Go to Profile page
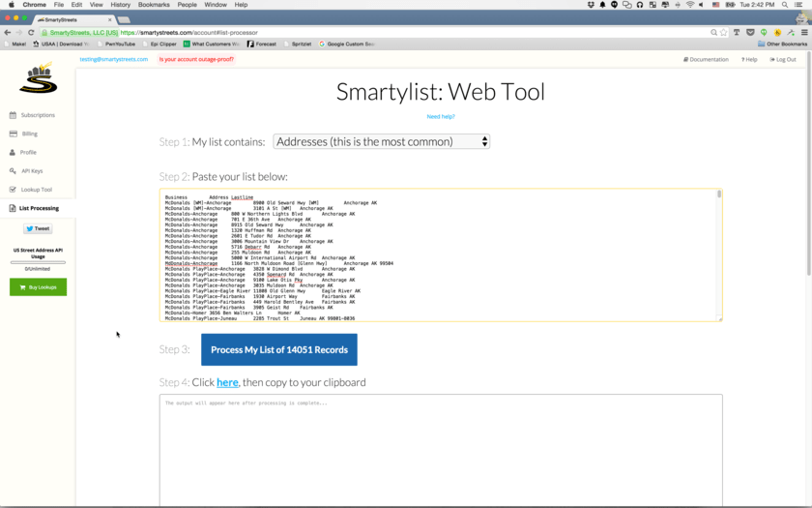Viewport: 812px width, 508px height. (23, 153)
